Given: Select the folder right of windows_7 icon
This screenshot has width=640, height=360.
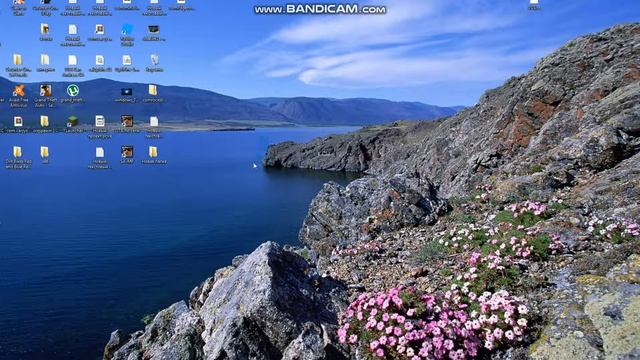Looking at the screenshot, I should click(153, 90).
